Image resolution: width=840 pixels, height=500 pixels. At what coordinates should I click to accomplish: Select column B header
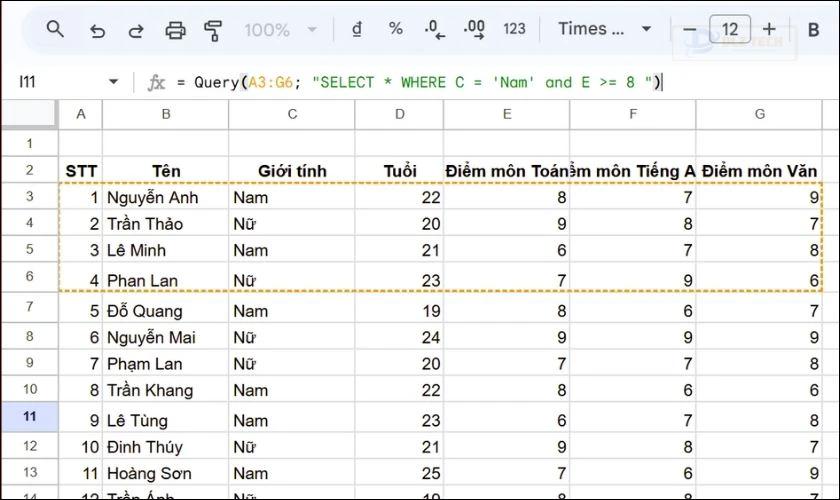(166, 114)
